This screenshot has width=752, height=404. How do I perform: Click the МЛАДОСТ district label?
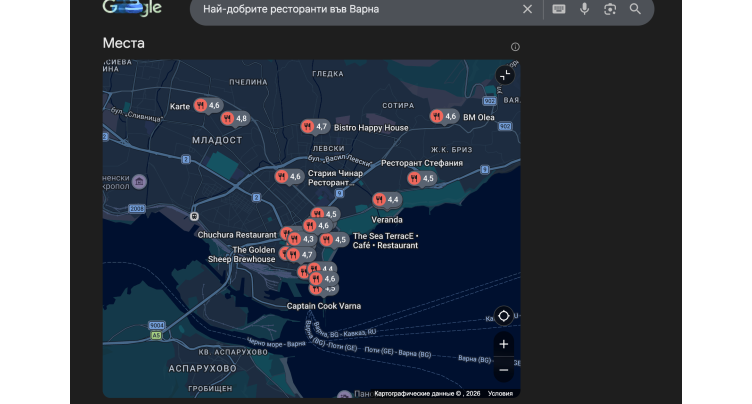point(217,140)
